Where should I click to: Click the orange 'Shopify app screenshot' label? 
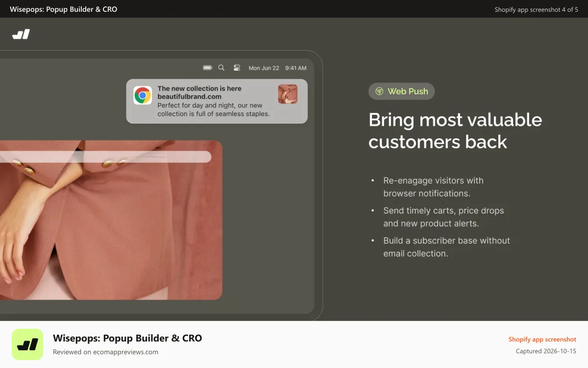(542, 339)
